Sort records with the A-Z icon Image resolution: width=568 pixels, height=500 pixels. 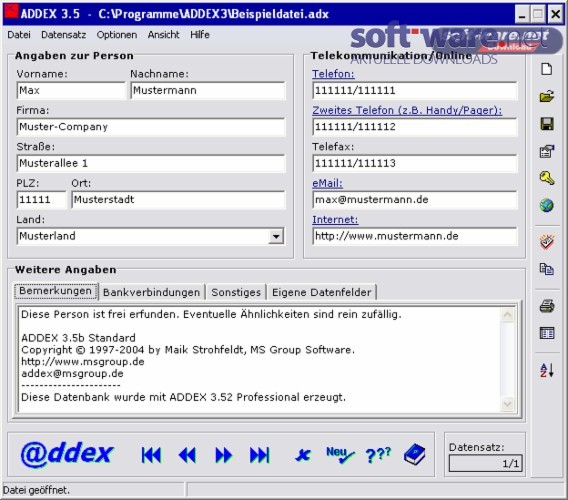tap(547, 370)
